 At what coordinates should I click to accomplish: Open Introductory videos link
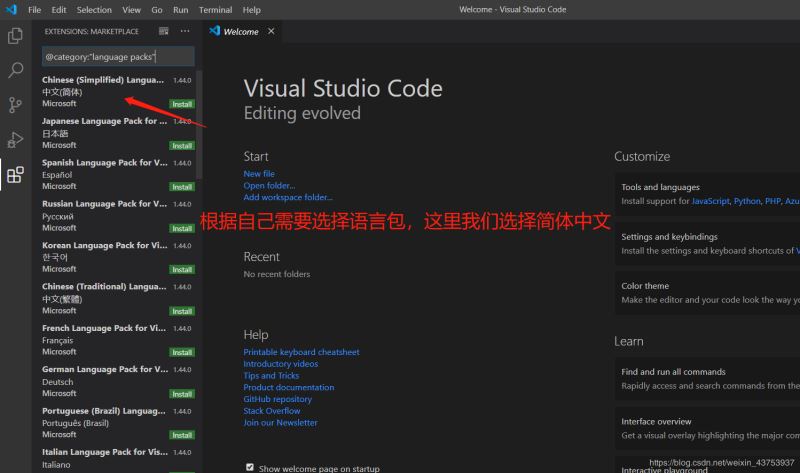pyautogui.click(x=281, y=364)
